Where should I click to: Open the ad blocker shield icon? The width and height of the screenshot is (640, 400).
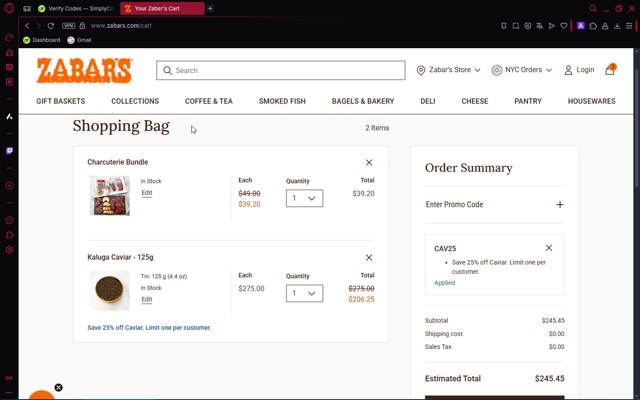[528, 26]
